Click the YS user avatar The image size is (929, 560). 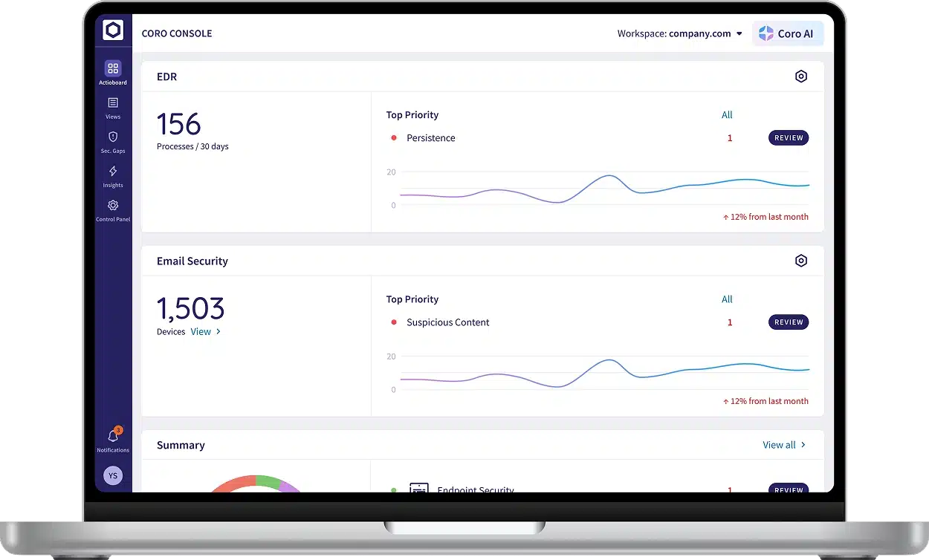tap(113, 475)
